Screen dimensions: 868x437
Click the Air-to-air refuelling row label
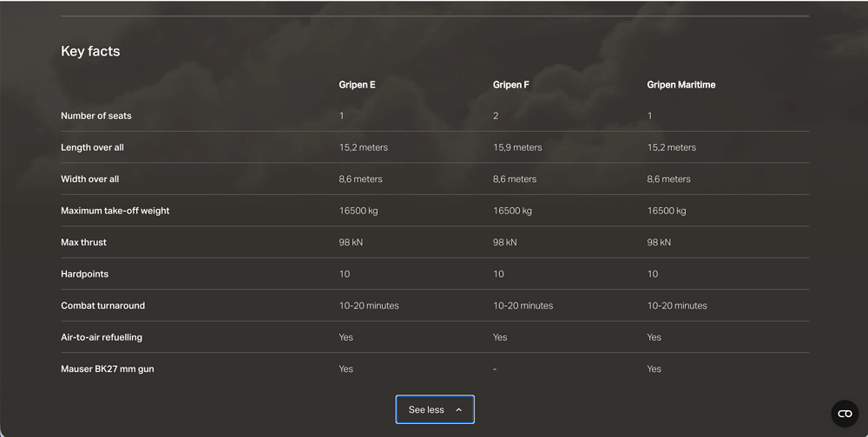click(102, 337)
